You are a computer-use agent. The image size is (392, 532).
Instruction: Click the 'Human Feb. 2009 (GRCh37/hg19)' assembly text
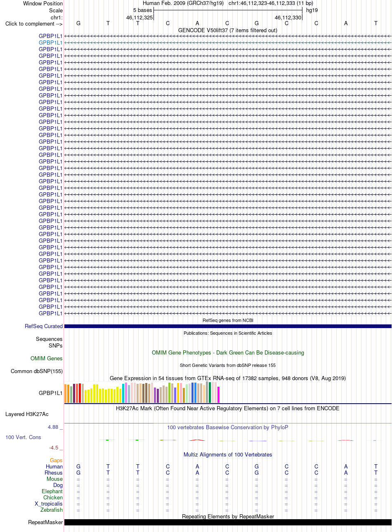point(183,3)
